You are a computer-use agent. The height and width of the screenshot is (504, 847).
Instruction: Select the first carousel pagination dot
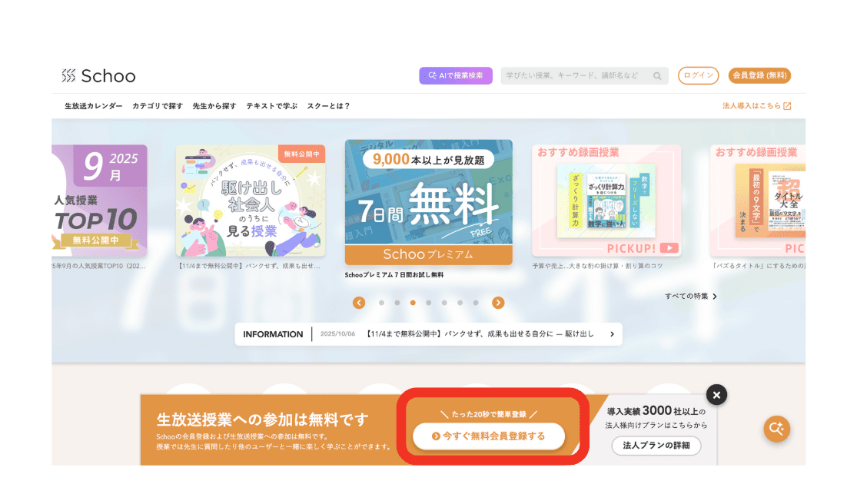tap(381, 303)
